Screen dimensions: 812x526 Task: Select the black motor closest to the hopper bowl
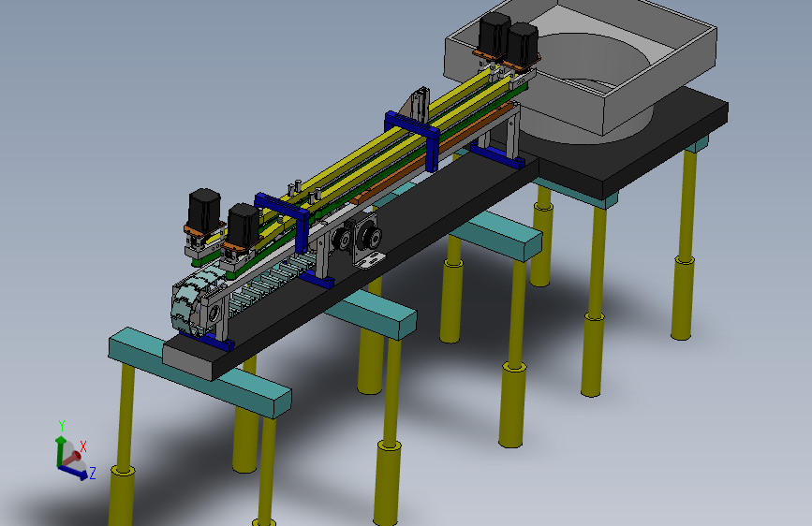[522, 45]
